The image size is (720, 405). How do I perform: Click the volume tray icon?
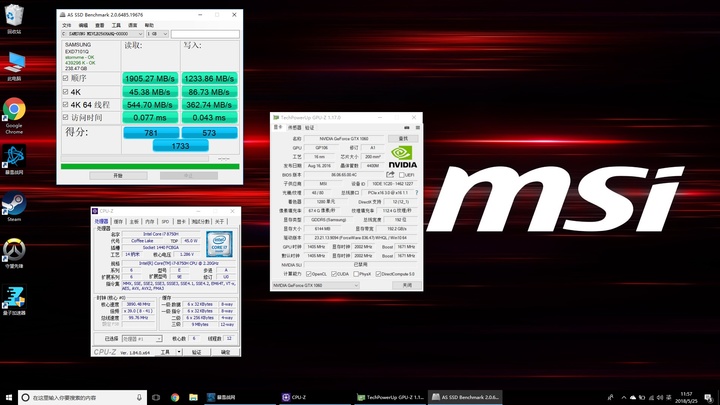coord(660,398)
